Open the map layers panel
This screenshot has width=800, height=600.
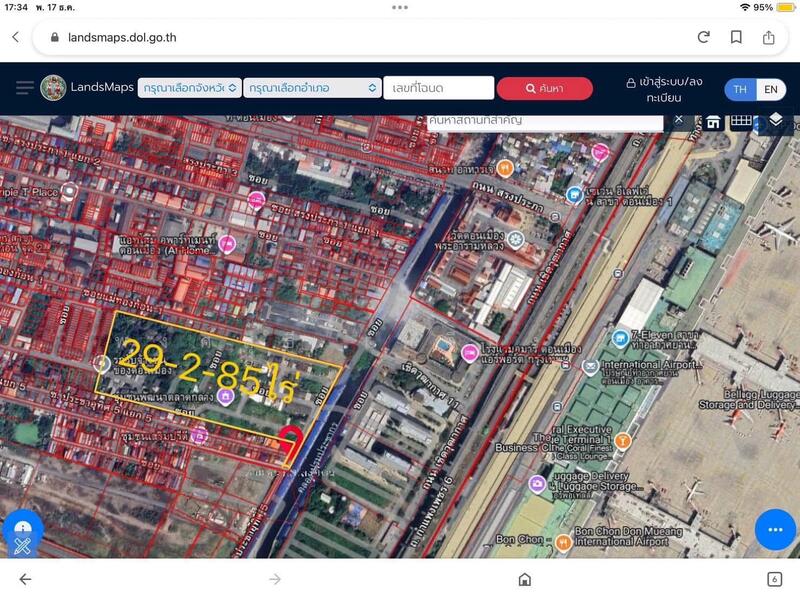click(x=776, y=121)
